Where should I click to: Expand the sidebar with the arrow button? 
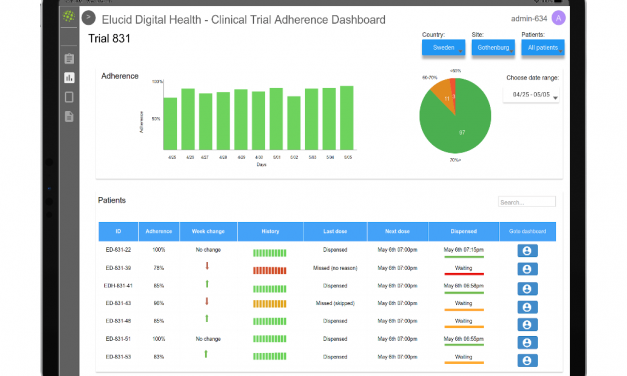[88, 18]
